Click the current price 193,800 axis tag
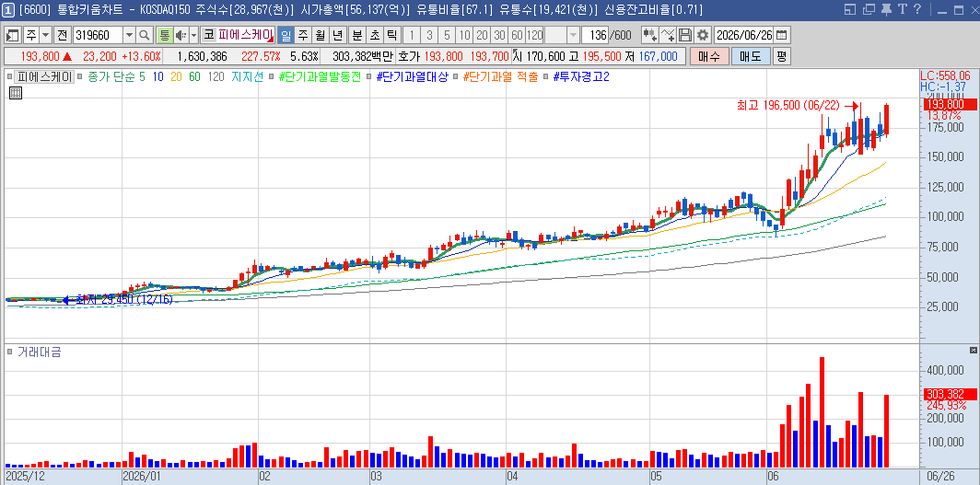This screenshot has width=980, height=485. coord(949,104)
